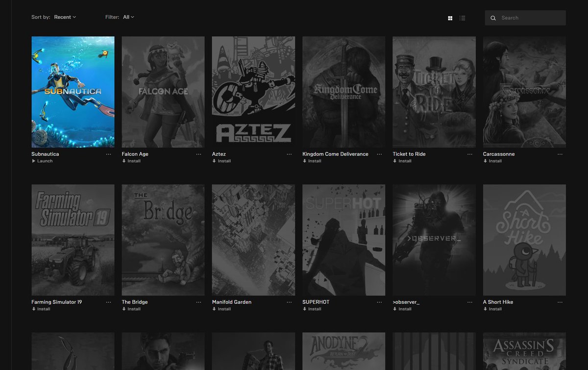Select the Manifold Garden cover art
588x370 pixels.
tap(253, 240)
